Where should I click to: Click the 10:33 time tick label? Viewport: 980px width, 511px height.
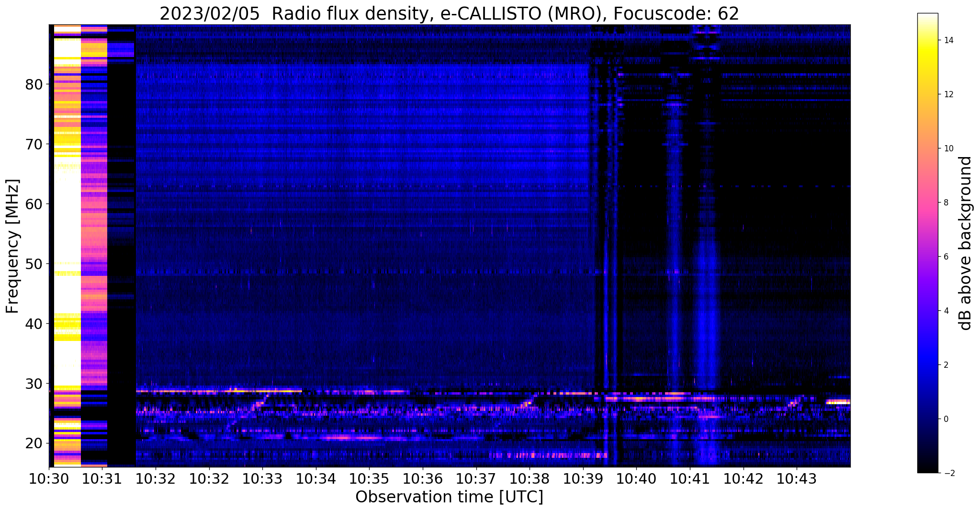(x=262, y=478)
